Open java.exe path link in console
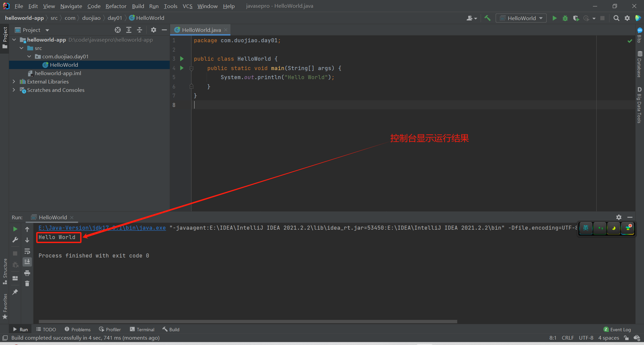This screenshot has width=644, height=345. [x=102, y=228]
